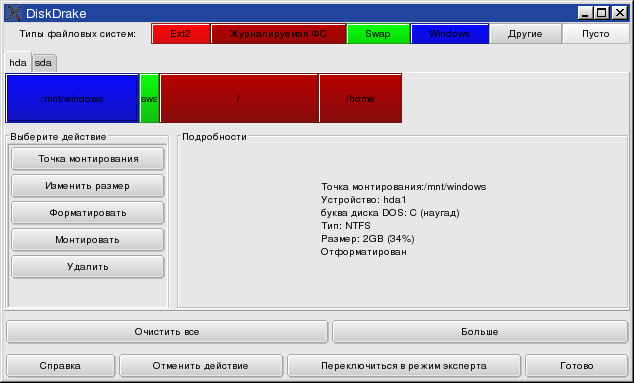
Task: Open the sda disk tab
Action: pyautogui.click(x=44, y=63)
